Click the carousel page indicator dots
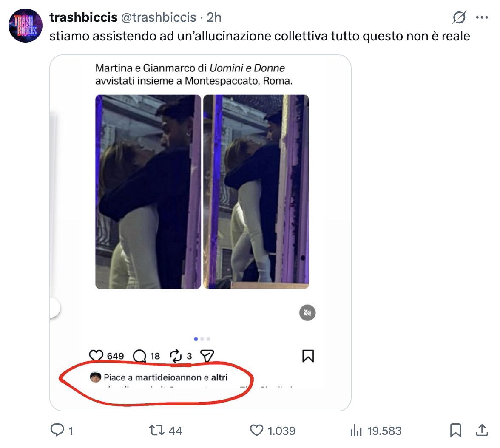Image resolution: width=500 pixels, height=448 pixels. click(202, 339)
